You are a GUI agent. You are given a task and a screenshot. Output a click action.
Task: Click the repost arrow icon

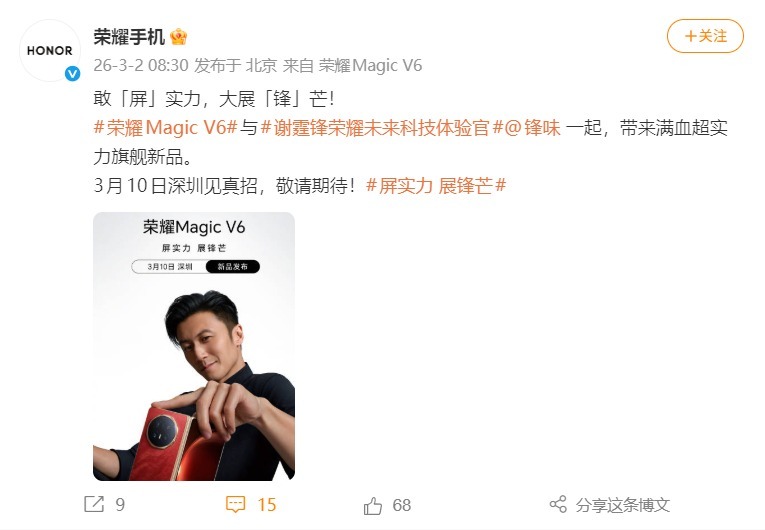[x=94, y=504]
